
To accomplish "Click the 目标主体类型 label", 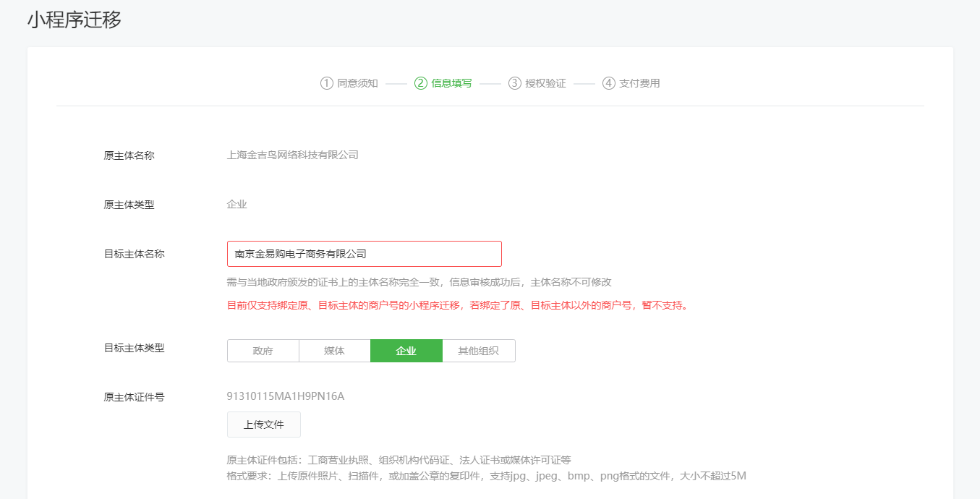I will tap(135, 348).
